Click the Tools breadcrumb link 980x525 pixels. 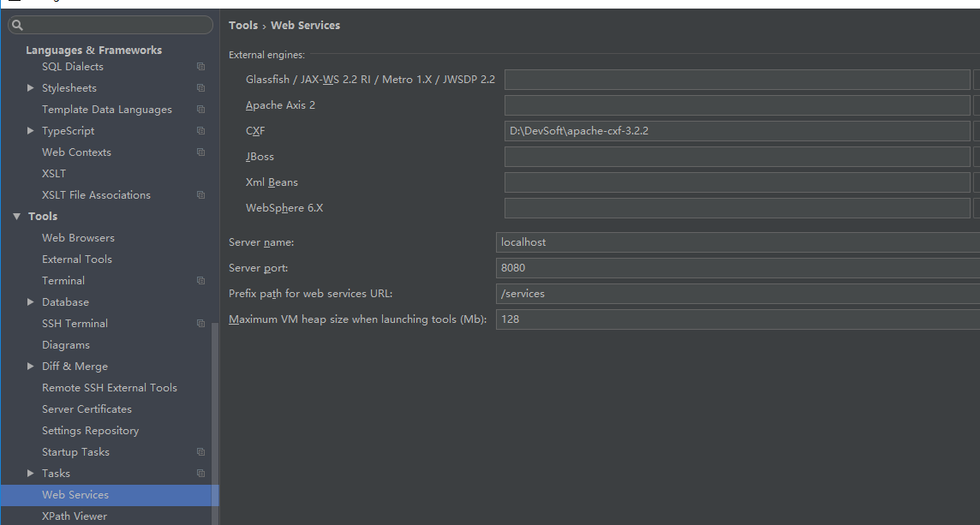click(x=243, y=25)
